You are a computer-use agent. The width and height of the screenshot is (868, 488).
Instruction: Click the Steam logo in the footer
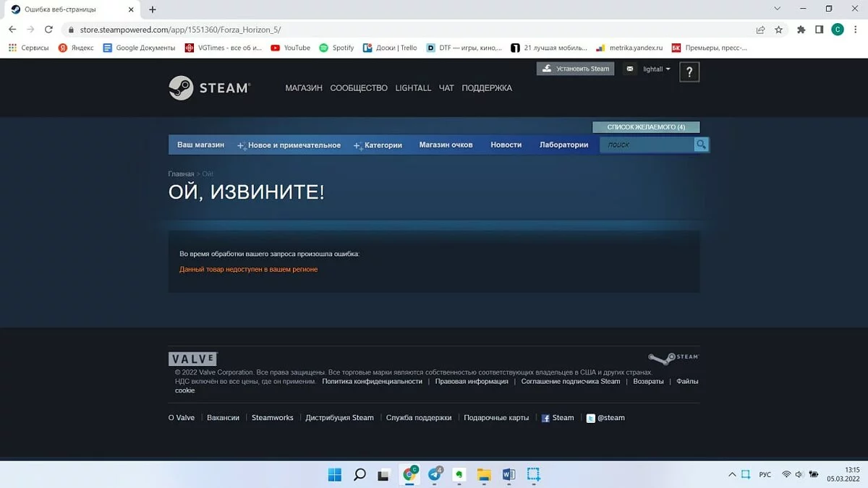click(x=673, y=358)
